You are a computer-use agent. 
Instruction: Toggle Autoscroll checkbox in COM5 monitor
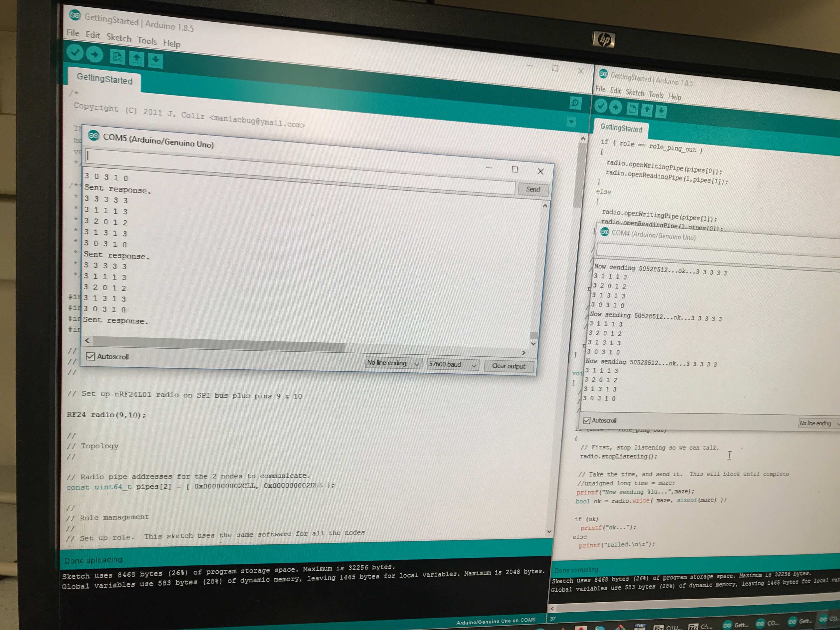(90, 356)
